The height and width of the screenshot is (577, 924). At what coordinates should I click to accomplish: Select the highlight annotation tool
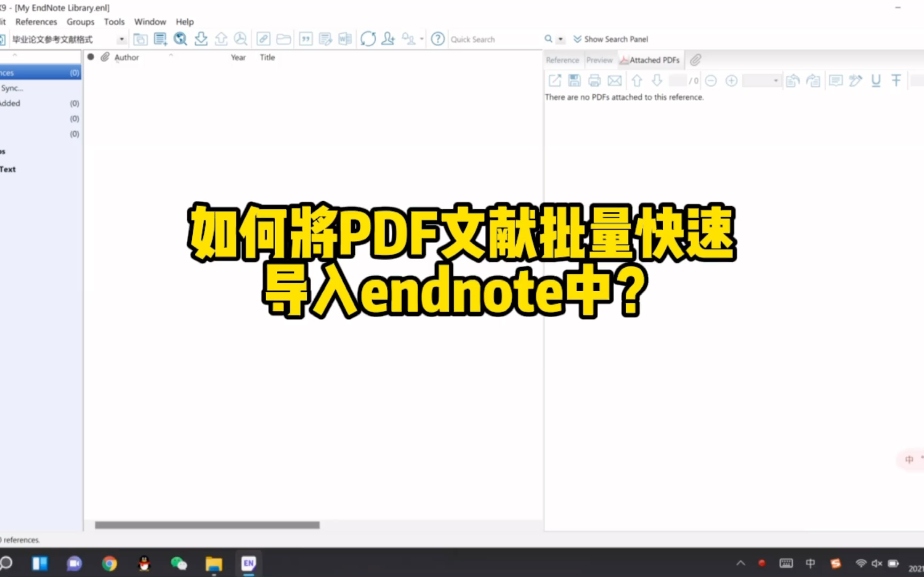point(856,81)
